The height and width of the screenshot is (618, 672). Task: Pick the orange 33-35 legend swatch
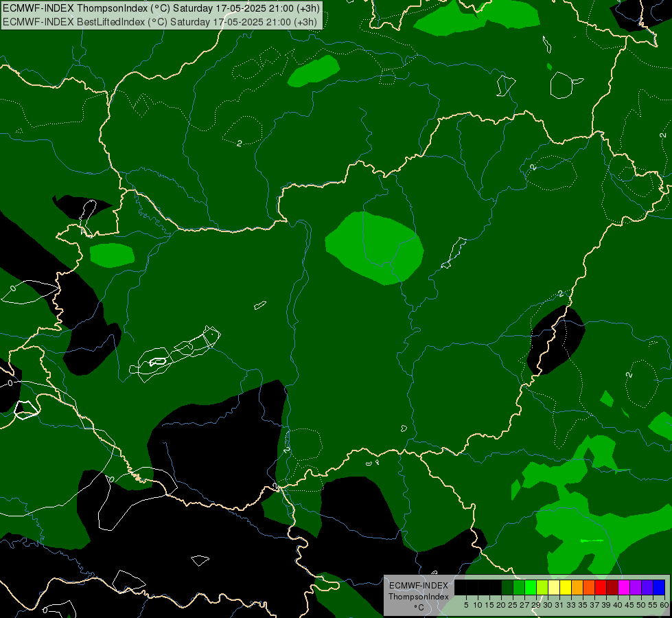[x=577, y=587]
